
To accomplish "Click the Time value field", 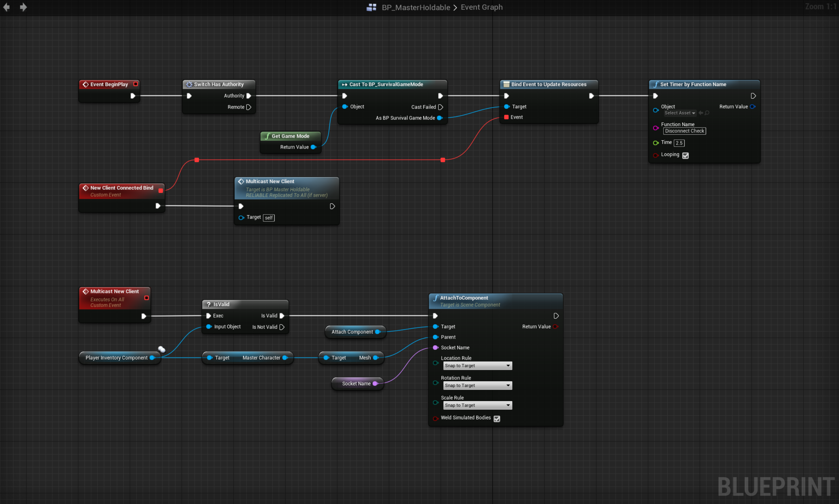I will tap(679, 143).
